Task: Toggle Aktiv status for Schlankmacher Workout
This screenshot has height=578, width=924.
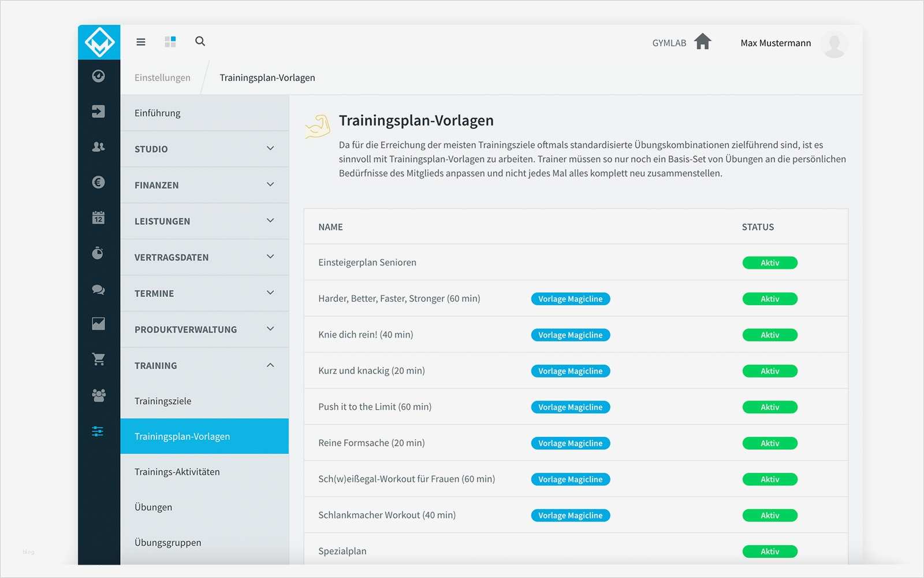Action: point(770,515)
